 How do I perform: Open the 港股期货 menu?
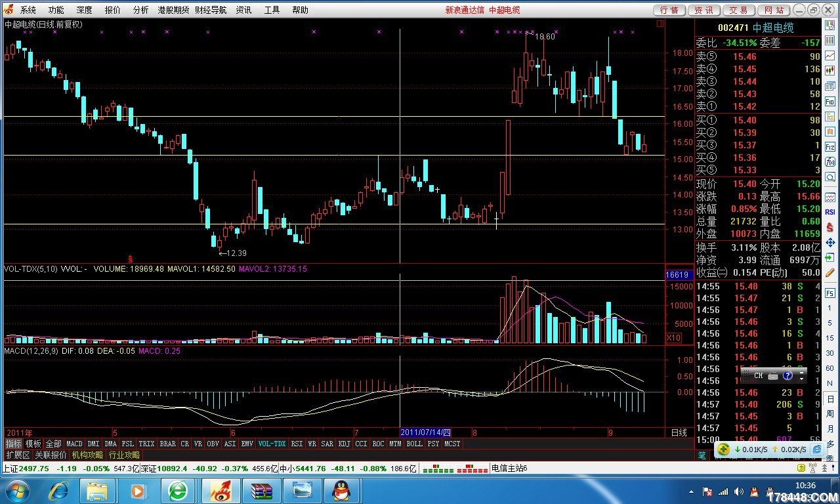coord(173,10)
